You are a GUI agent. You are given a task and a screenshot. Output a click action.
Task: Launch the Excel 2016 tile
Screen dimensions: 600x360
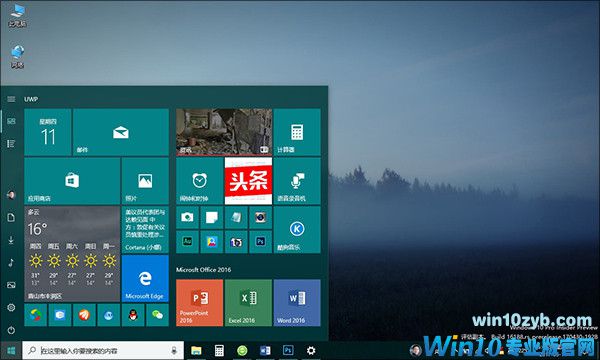(248, 303)
